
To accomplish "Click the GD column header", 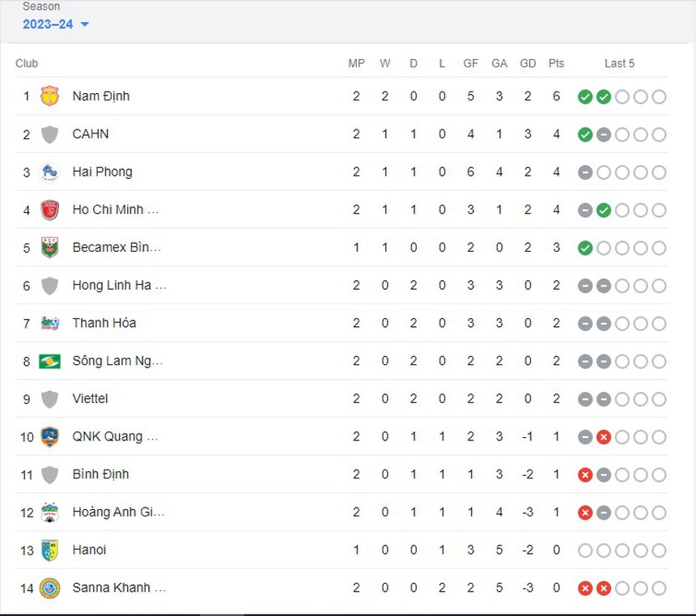I will coord(528,63).
